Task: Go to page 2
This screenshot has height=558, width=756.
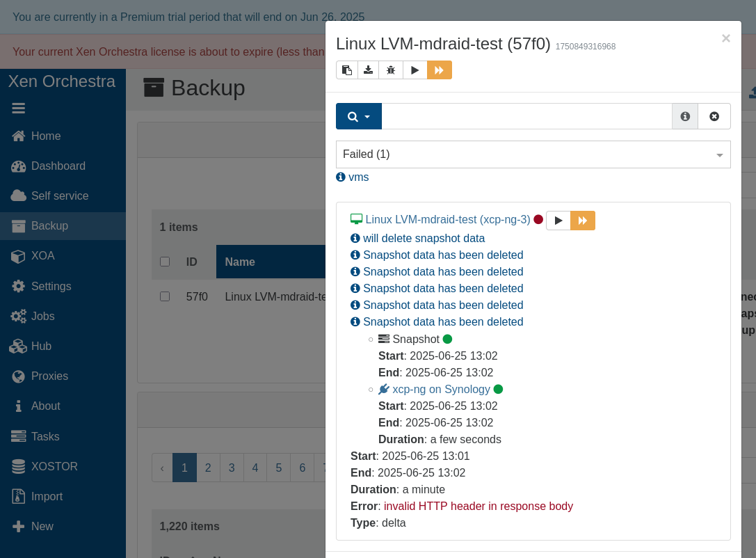Action: tap(208, 468)
